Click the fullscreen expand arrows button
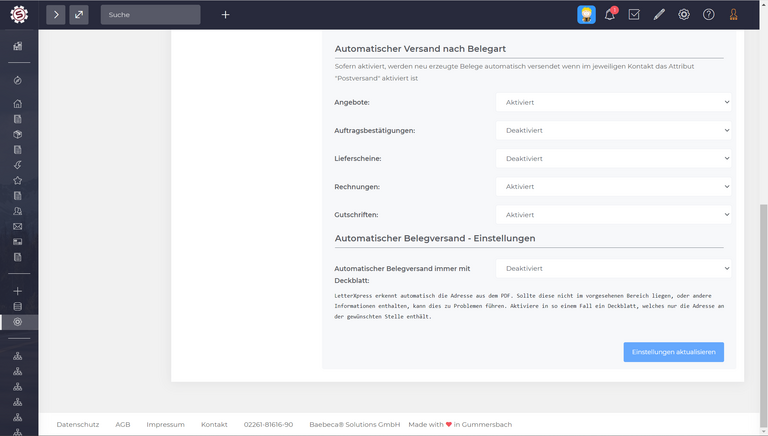 pyautogui.click(x=79, y=15)
